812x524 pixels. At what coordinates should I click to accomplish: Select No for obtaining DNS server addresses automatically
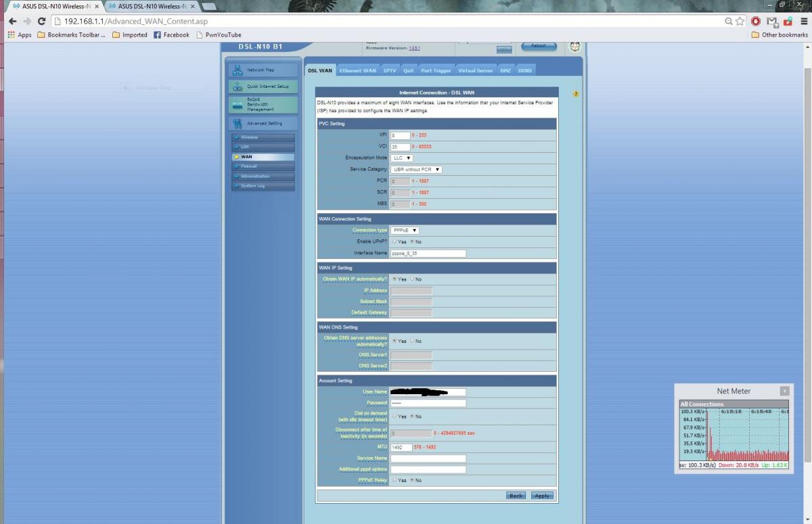pos(411,341)
